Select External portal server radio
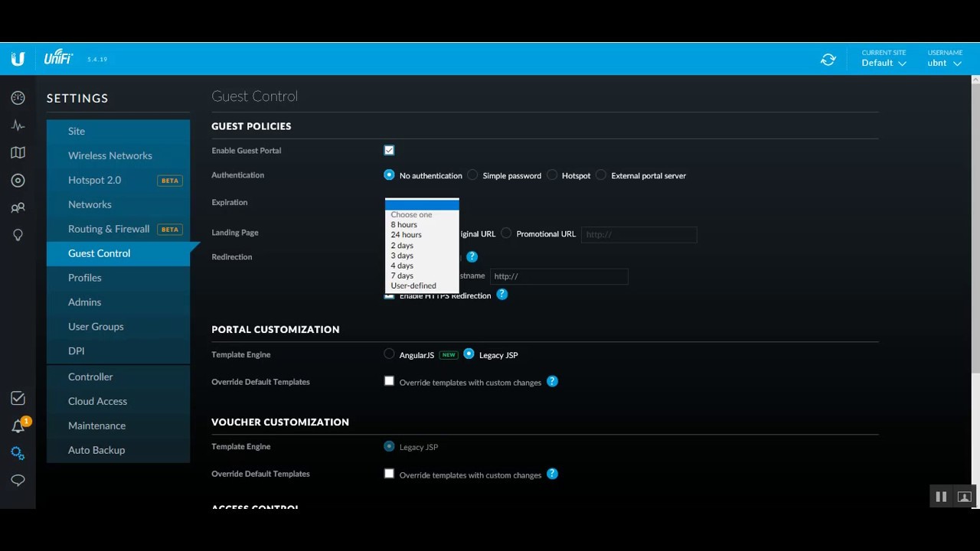This screenshot has width=980, height=551. pos(601,175)
